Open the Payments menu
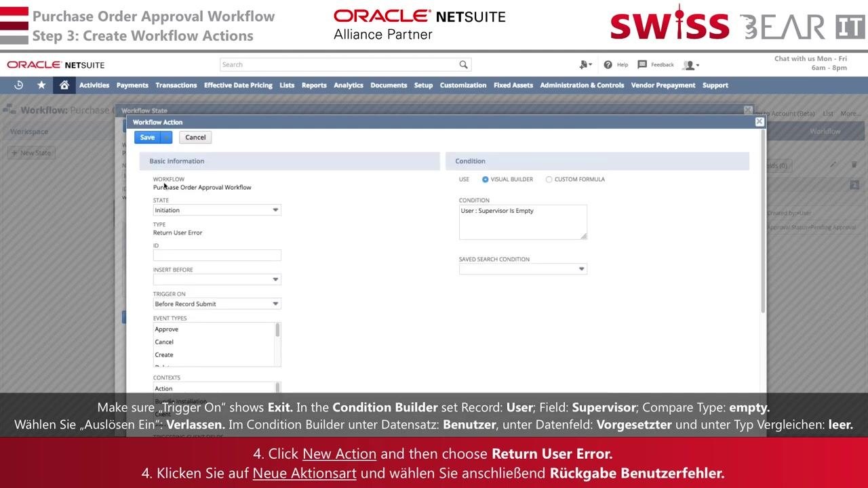The image size is (868, 488). (x=132, y=85)
